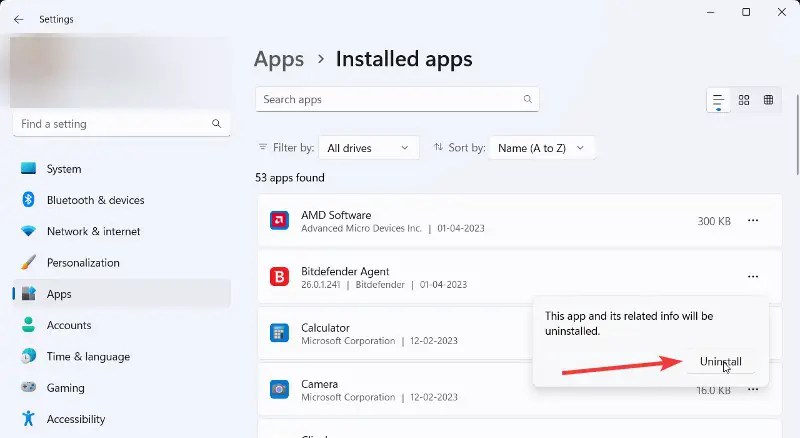
Task: Select Network & internet in sidebar
Action: point(121,231)
